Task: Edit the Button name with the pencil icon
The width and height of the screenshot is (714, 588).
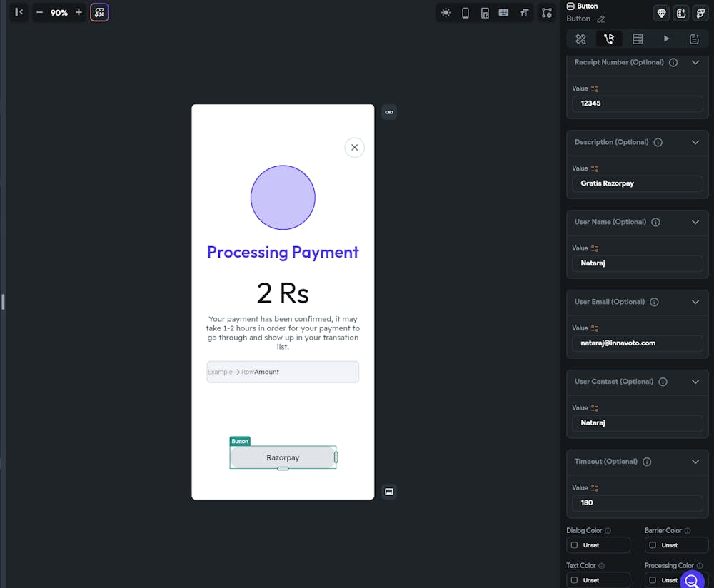Action: click(x=601, y=19)
